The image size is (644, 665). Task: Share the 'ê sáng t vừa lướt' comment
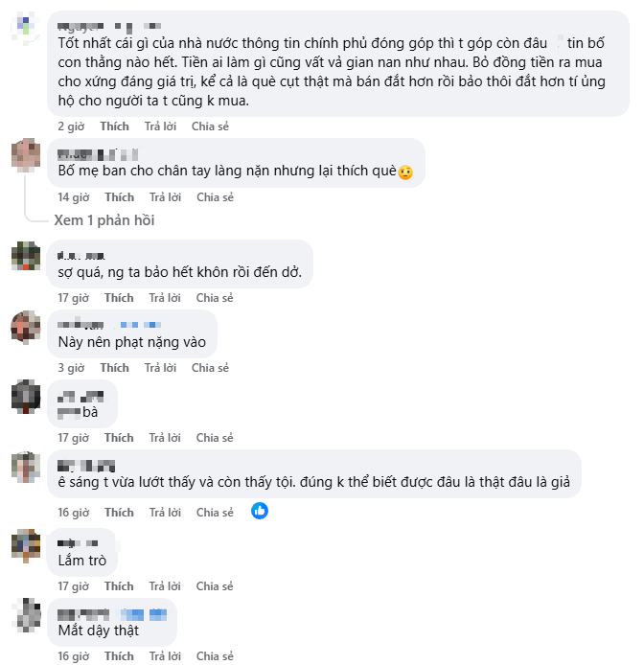(x=215, y=513)
